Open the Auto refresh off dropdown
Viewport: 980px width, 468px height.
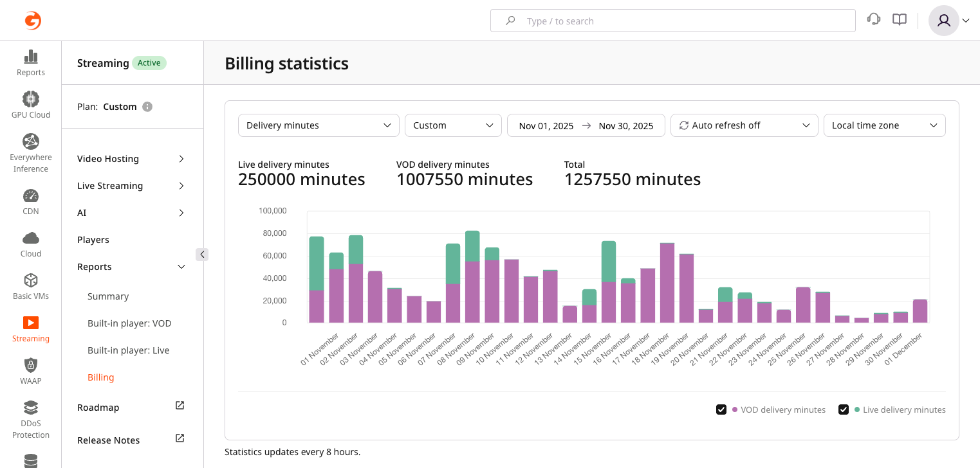744,125
